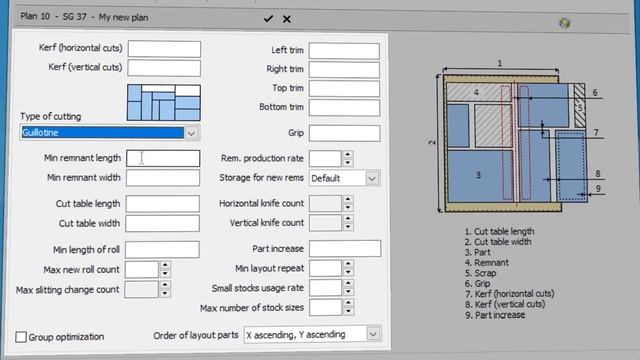
Task: Click legend entry '5. Scrap'
Action: (x=480, y=273)
